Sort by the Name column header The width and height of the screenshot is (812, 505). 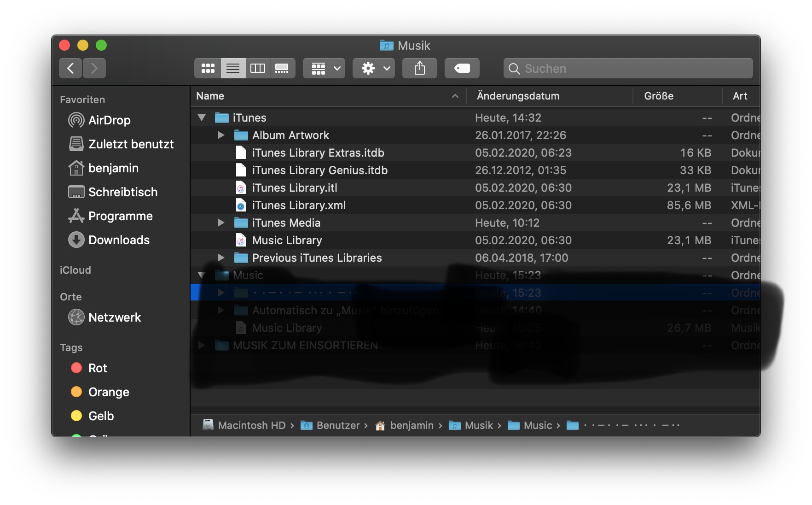click(328, 96)
